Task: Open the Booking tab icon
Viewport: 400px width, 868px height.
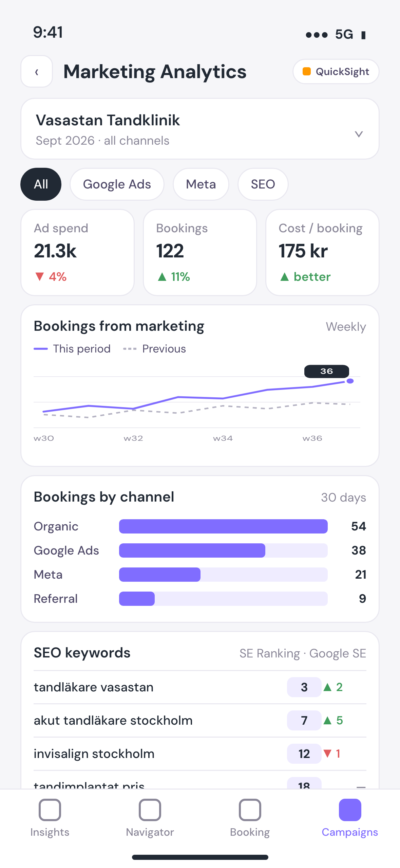Action: pyautogui.click(x=250, y=810)
